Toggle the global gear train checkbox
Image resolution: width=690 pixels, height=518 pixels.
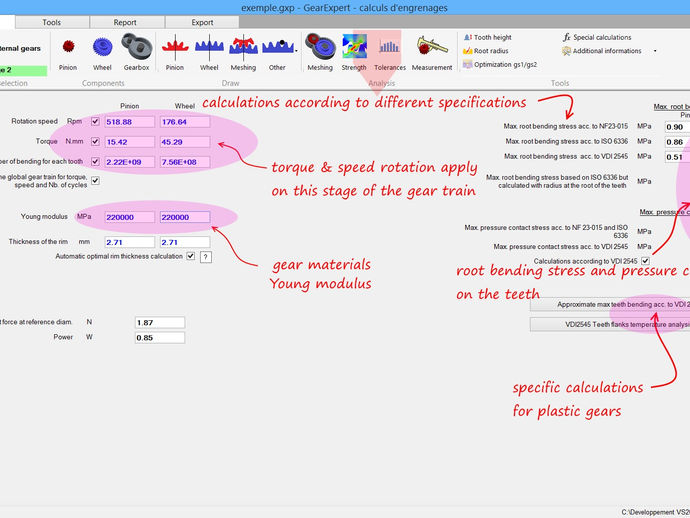click(95, 180)
